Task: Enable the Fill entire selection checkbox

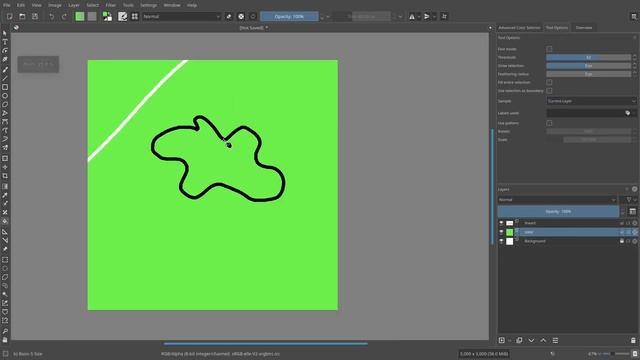Action: tap(549, 82)
